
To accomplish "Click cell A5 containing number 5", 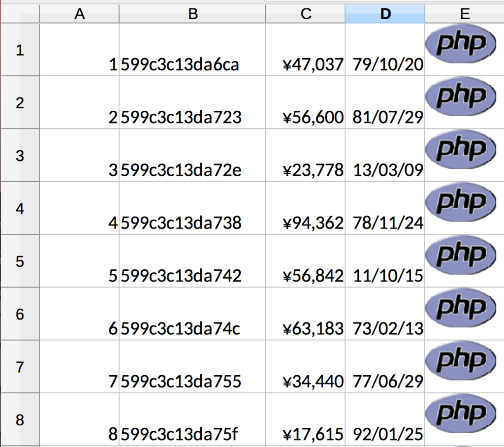I will 79,261.
